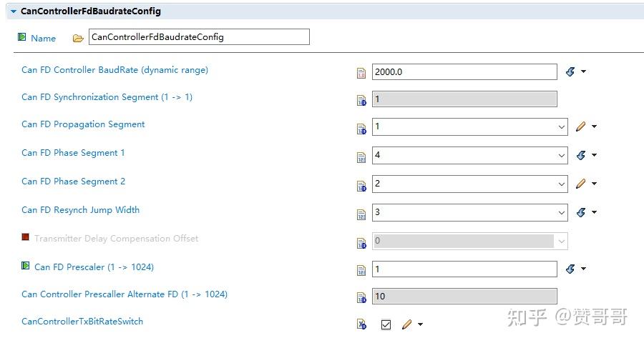
Task: Click the green toggle icon beside Can FD Prescaler
Action: coord(26,266)
